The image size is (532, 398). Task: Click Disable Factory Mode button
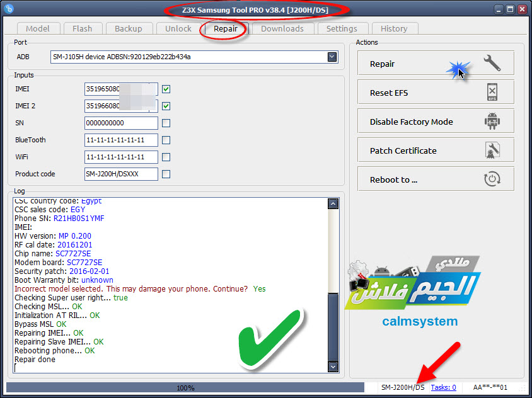pyautogui.click(x=436, y=122)
